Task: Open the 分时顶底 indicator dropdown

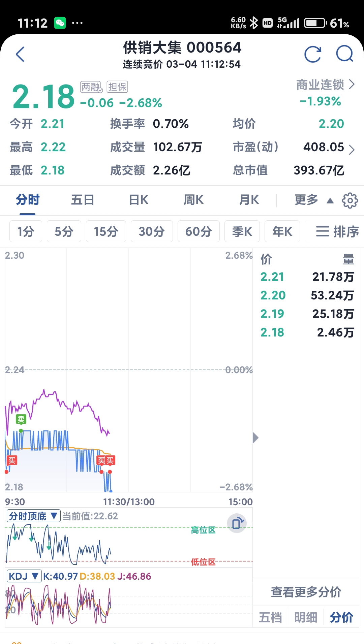Action: click(33, 516)
